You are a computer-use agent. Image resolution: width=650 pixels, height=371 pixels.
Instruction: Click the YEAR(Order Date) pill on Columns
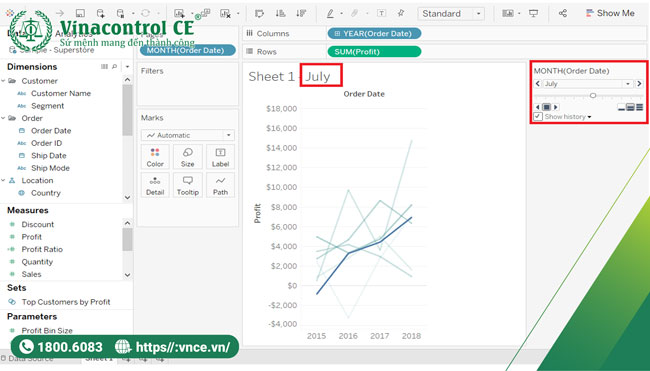coord(374,34)
